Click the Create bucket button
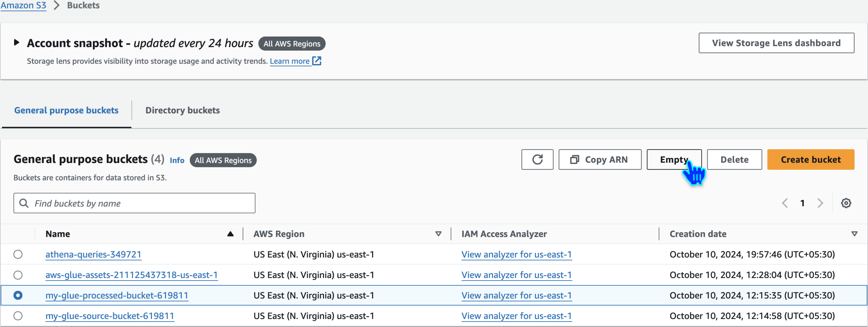The image size is (868, 327). point(810,160)
